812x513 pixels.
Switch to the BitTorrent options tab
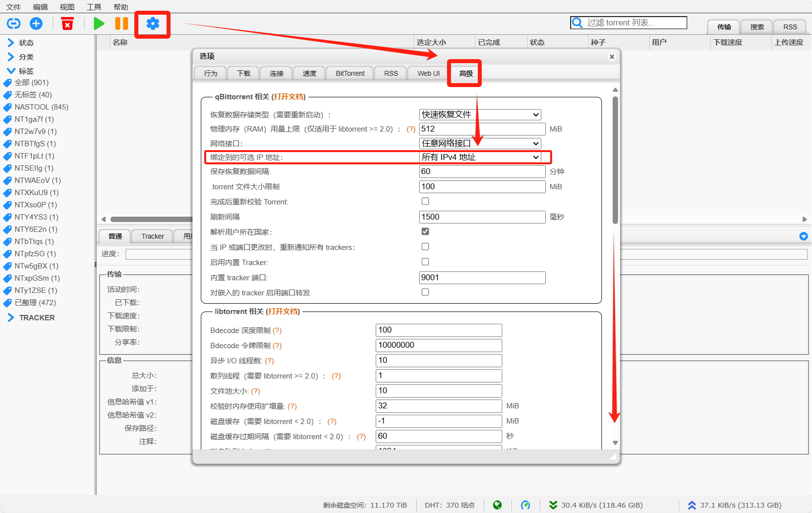pyautogui.click(x=350, y=73)
